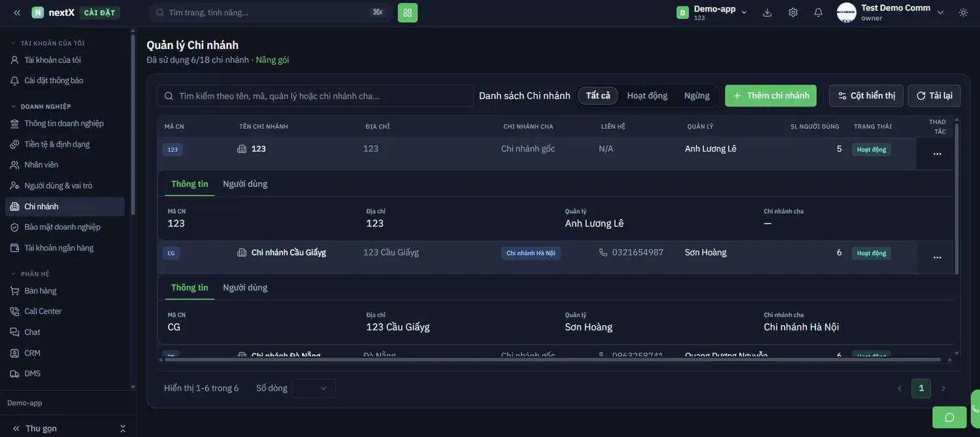980x437 pixels.
Task: Click the branch search input field
Action: click(x=316, y=96)
